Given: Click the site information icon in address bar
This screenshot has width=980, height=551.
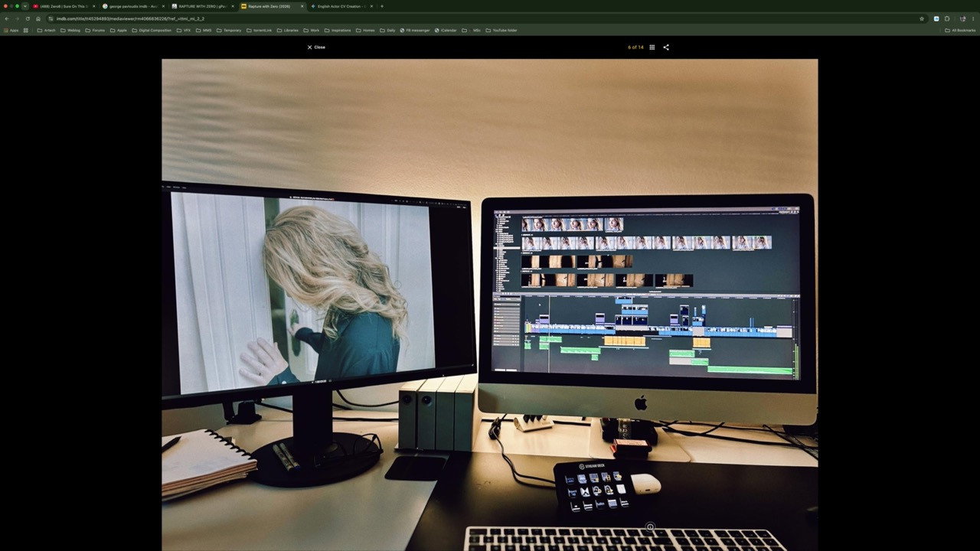Looking at the screenshot, I should click(x=51, y=18).
